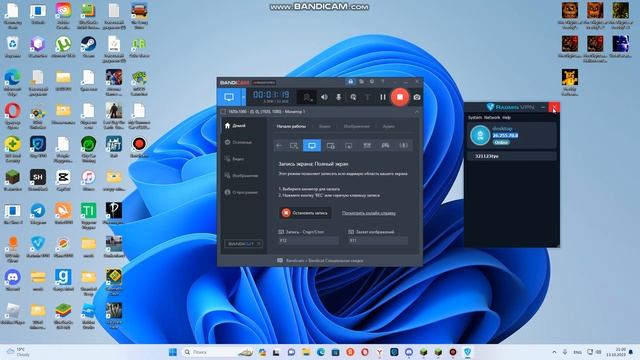Switch to the Video tab in Bandicam
Screen dimensions: 640x360
click(x=325, y=127)
